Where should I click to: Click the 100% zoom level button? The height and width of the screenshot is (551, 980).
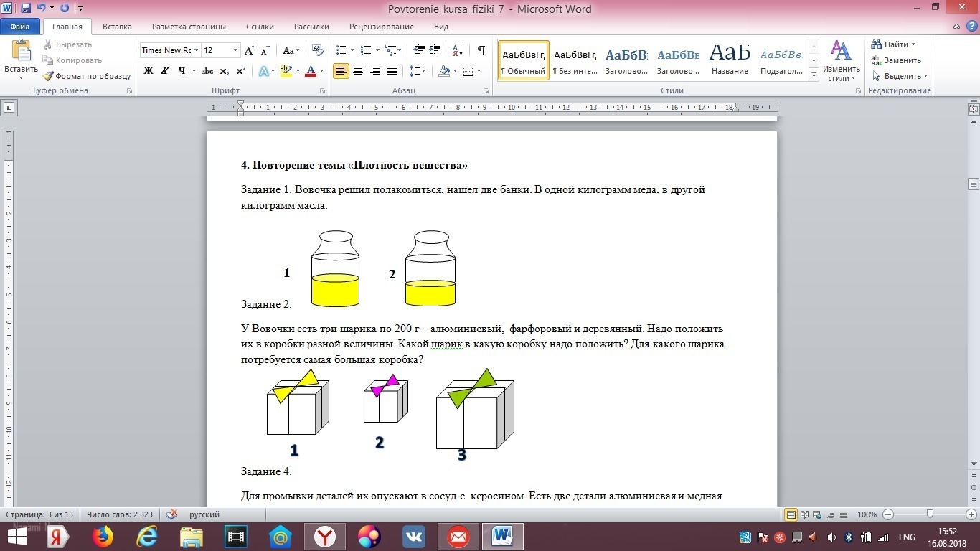point(867,514)
